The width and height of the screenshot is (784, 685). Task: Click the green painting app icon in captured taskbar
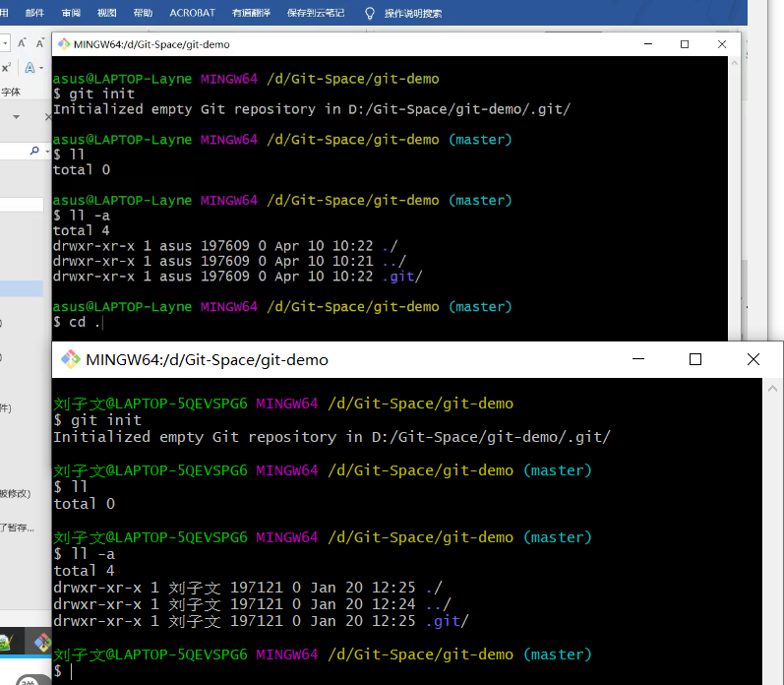coord(6,643)
